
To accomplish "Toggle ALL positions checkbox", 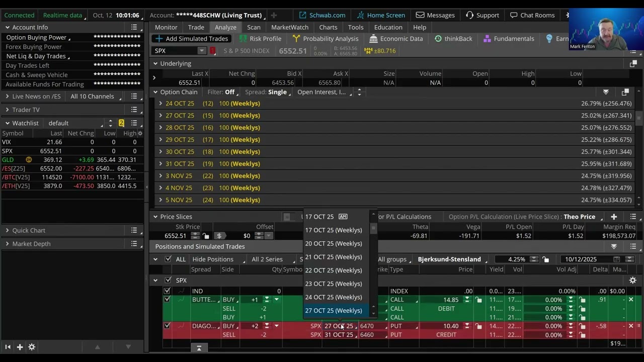I will tap(168, 259).
